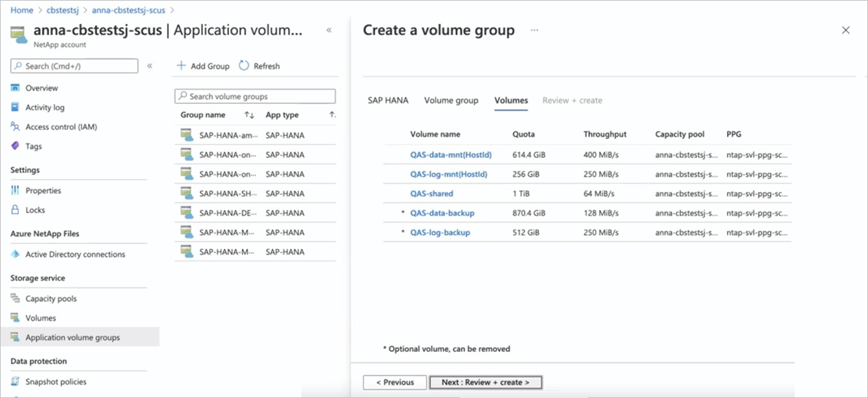Viewport: 868px width, 398px height.
Task: Sort by the Group name arrows
Action: point(249,115)
